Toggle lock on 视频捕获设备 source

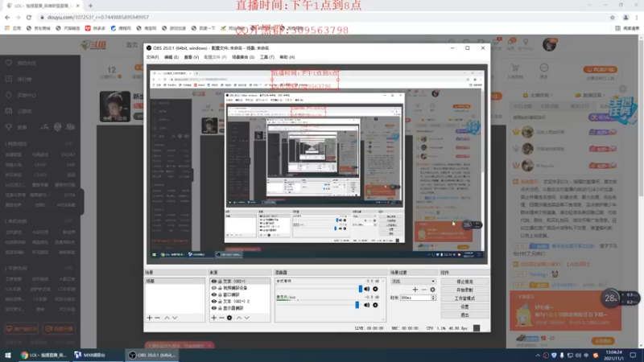(220, 288)
